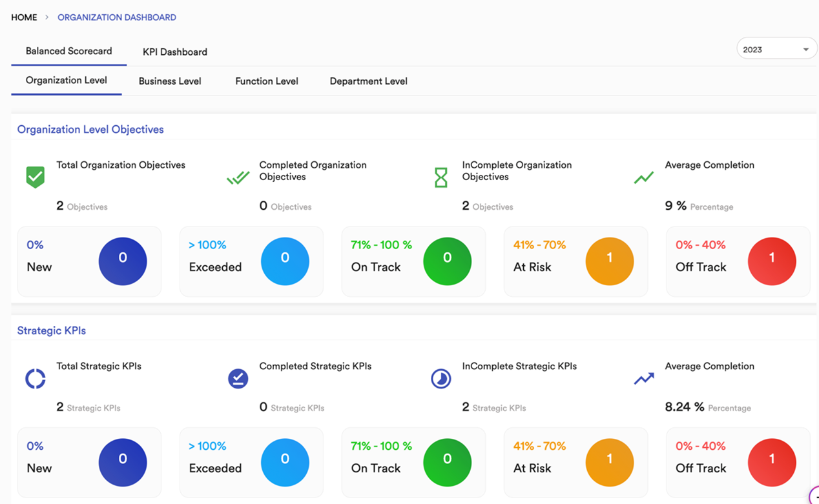This screenshot has width=819, height=504.
Task: Click the InComplete Strategic KPIs half-circle icon
Action: [x=441, y=378]
